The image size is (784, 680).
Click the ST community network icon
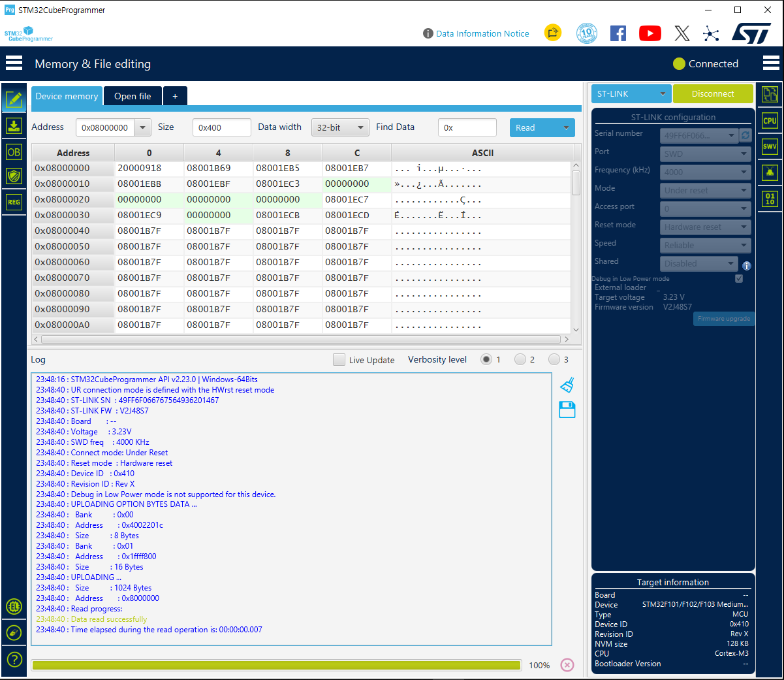pyautogui.click(x=711, y=33)
